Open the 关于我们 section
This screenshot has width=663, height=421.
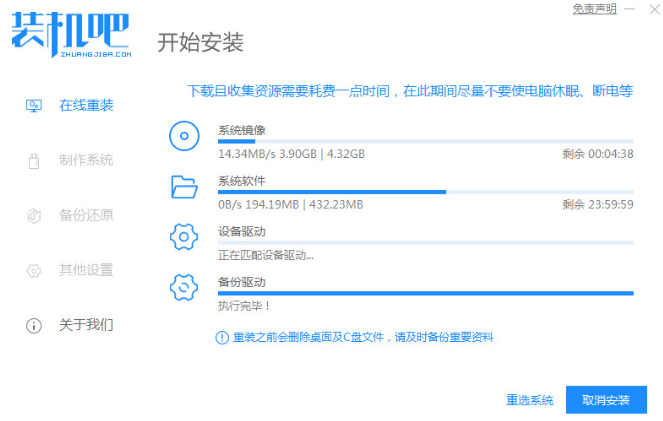[86, 325]
